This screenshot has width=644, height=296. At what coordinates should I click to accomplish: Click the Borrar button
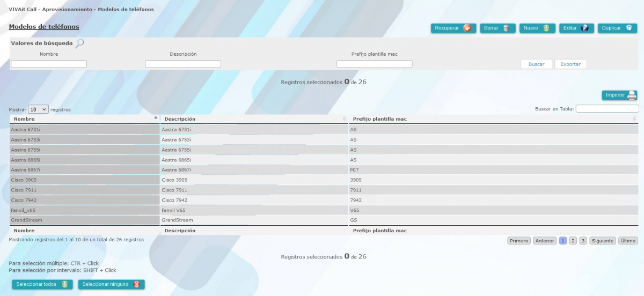click(498, 28)
